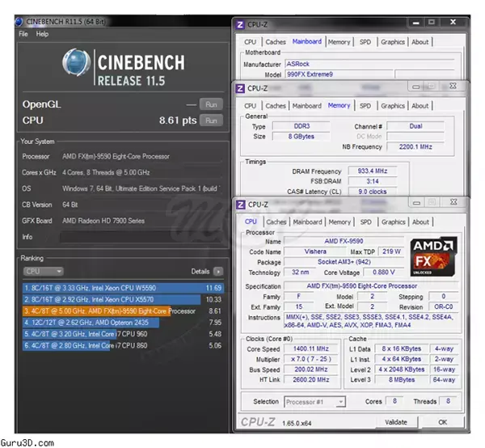The height and width of the screenshot is (448, 485).
Task: Select the AMD Opteron 2435 ranking row
Action: tap(123, 323)
